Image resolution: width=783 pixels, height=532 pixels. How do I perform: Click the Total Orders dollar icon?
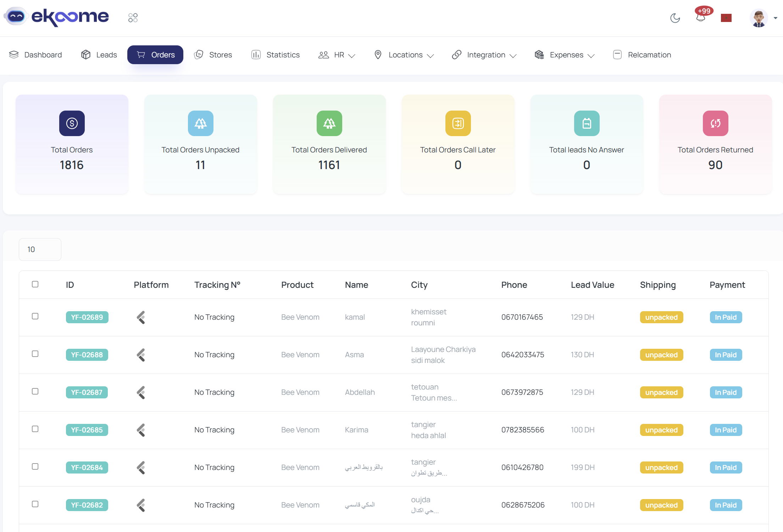[72, 123]
